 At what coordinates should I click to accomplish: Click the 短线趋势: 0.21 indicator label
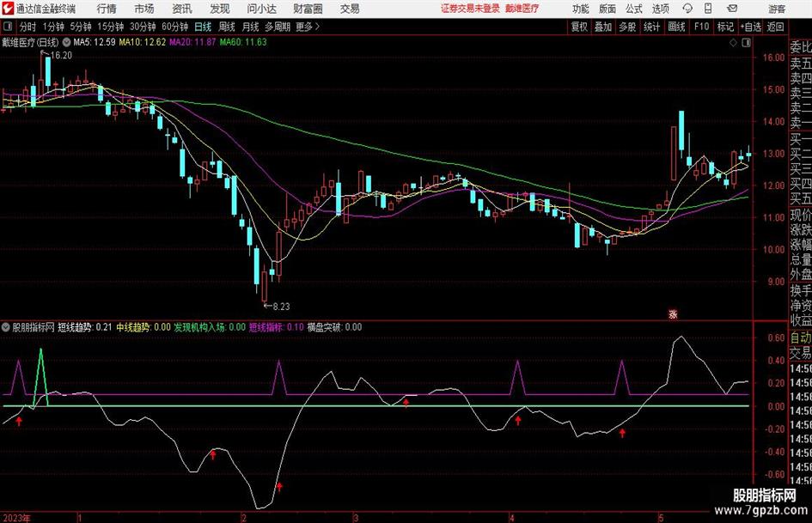pyautogui.click(x=85, y=327)
